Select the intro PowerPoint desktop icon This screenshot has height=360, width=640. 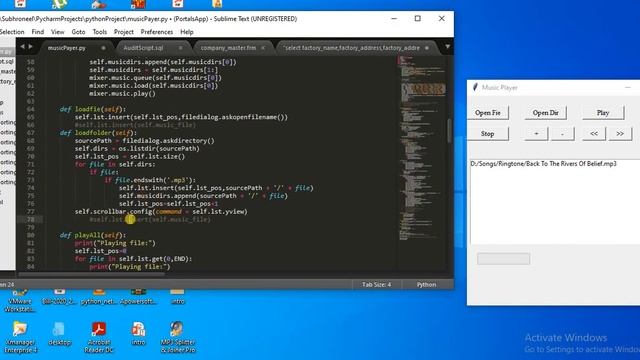pyautogui.click(x=138, y=334)
